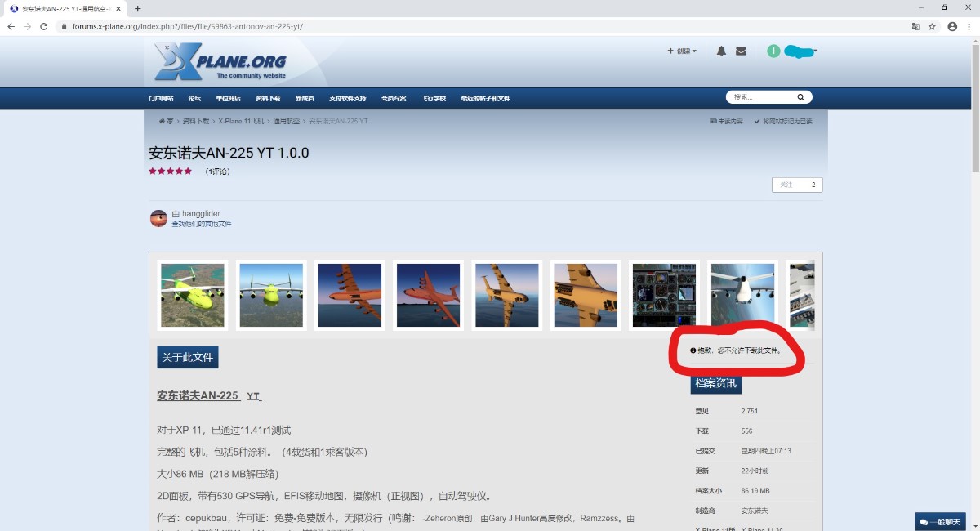
Task: Open the 创建 dropdown menu
Action: [x=682, y=51]
